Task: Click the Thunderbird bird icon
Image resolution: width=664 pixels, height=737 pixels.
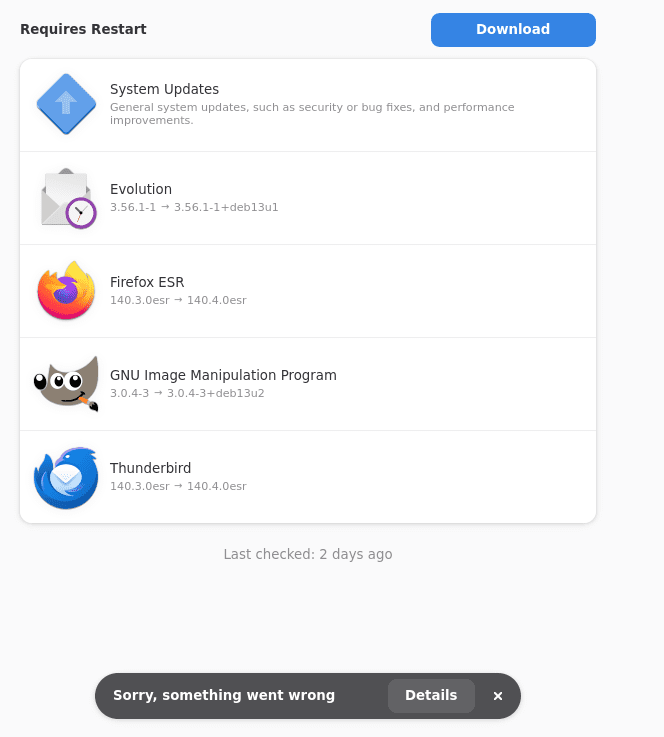Action: (66, 477)
